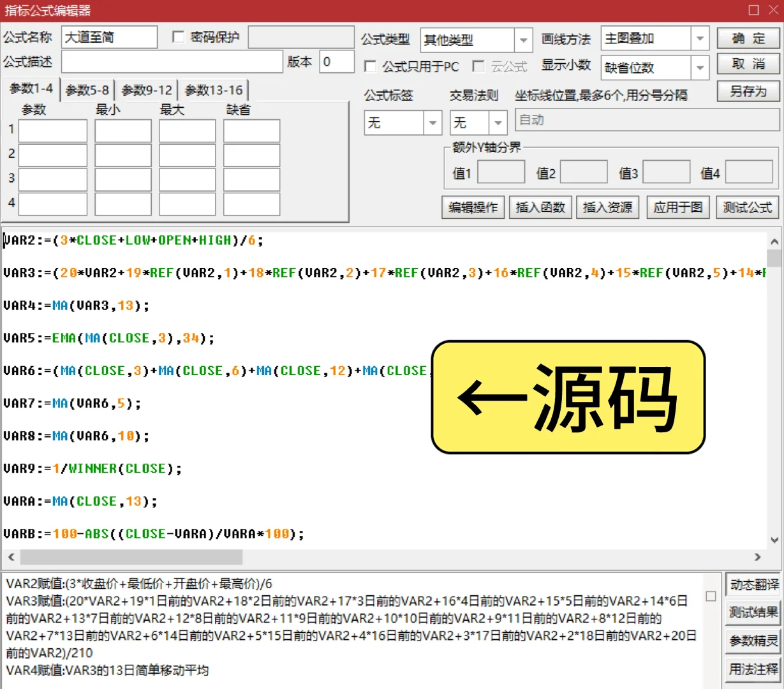The image size is (784, 689).
Task: Open the 公式类型 dropdown
Action: click(523, 40)
